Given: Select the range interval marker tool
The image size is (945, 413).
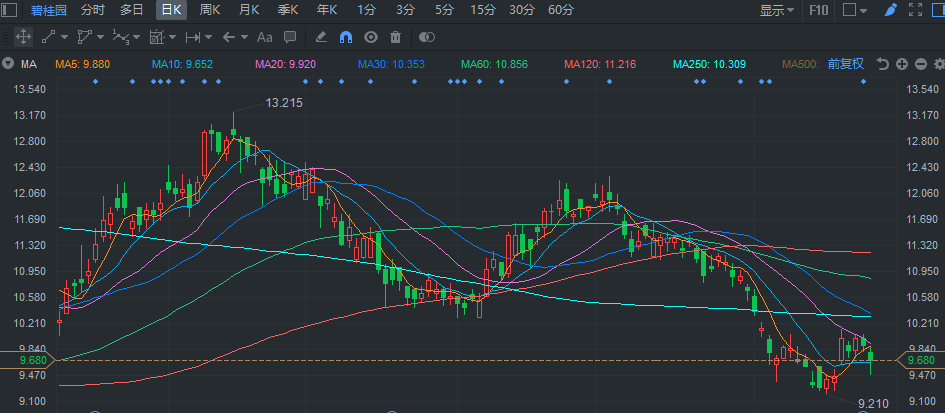Looking at the screenshot, I should pos(193,37).
